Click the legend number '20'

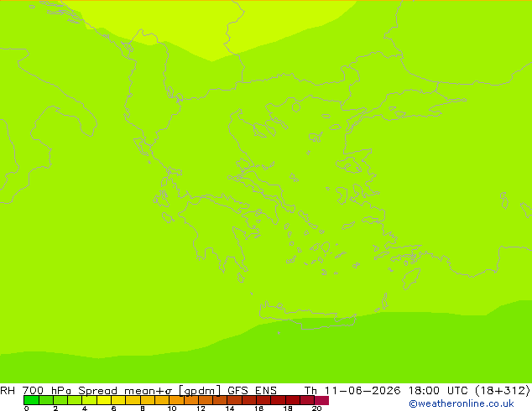coord(316,408)
